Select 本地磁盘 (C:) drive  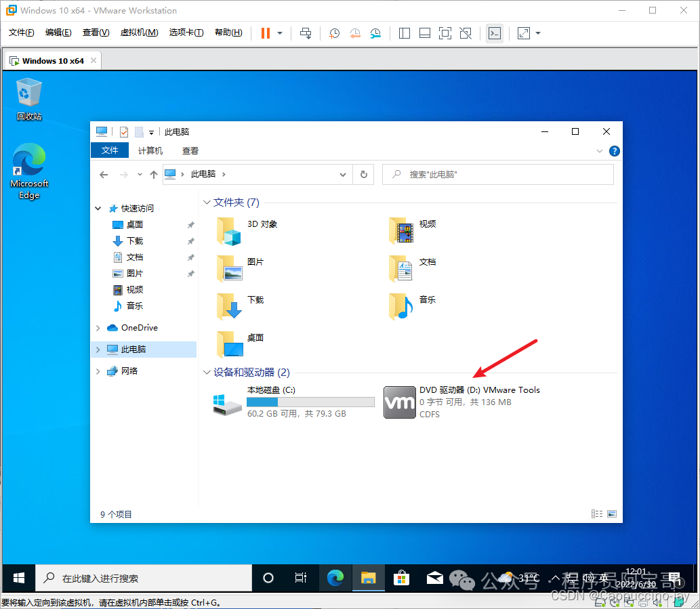pyautogui.click(x=293, y=402)
